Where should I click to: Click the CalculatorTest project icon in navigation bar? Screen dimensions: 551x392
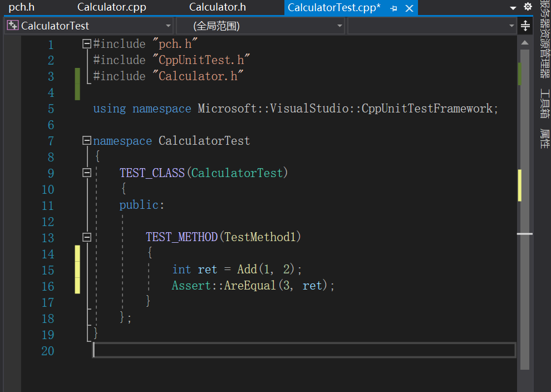(13, 25)
